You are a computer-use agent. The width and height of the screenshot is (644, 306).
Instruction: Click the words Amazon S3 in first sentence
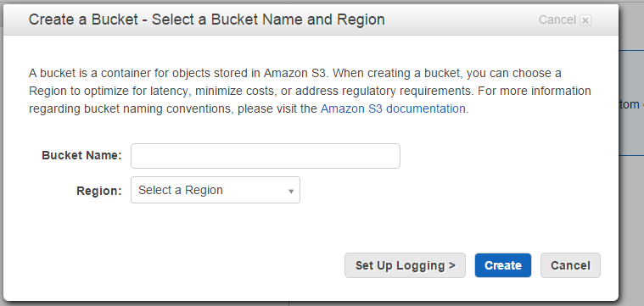(x=294, y=73)
